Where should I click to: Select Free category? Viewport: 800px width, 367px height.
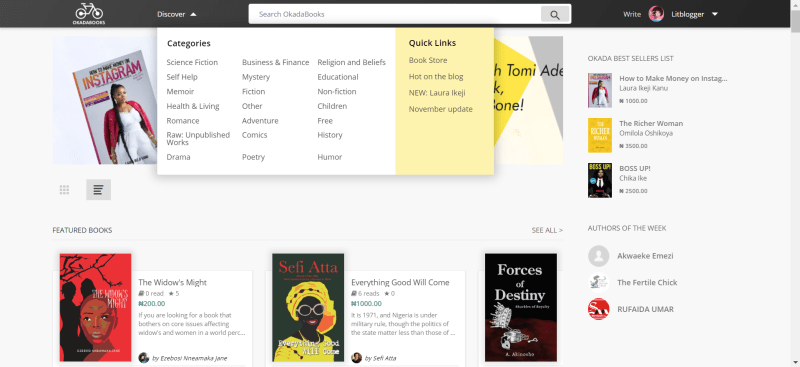(325, 121)
